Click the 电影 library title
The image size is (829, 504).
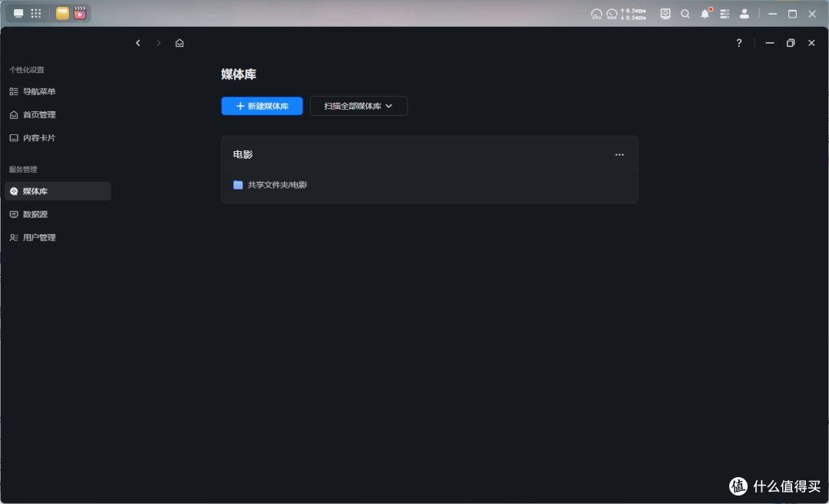pyautogui.click(x=243, y=155)
